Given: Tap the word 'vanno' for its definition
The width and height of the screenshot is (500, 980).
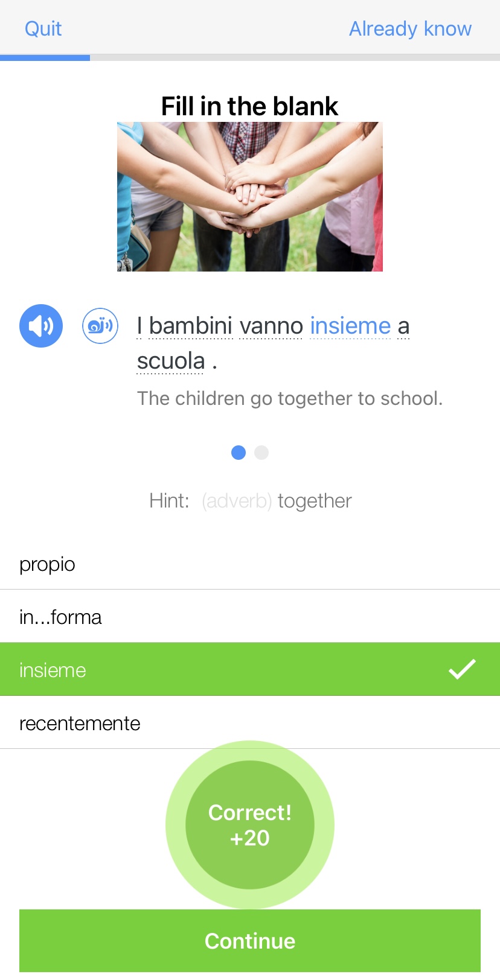Looking at the screenshot, I should 271,326.
